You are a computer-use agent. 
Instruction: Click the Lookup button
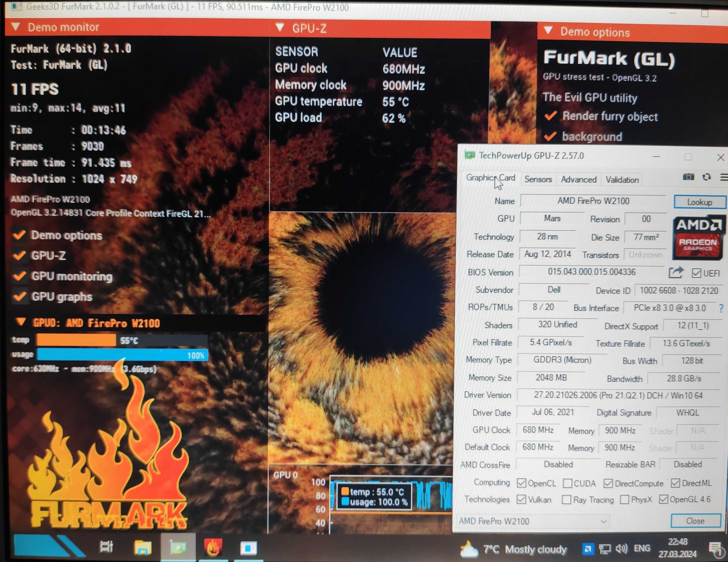tap(699, 202)
